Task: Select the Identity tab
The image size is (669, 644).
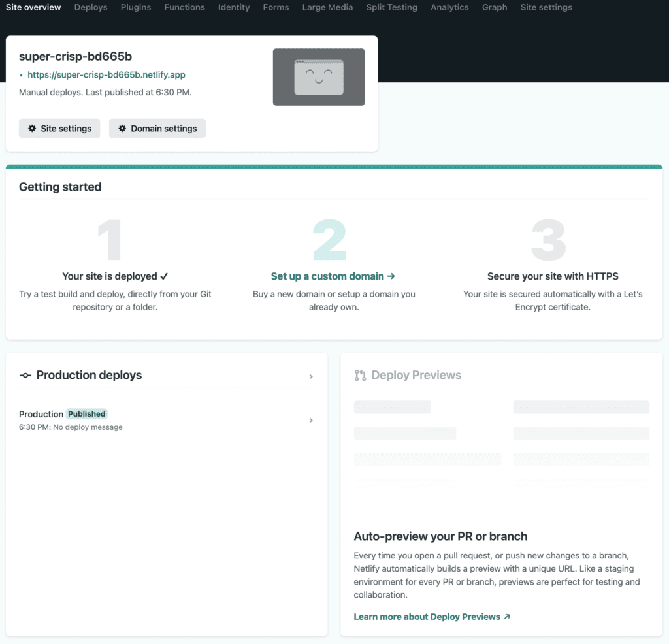Action: pyautogui.click(x=234, y=7)
